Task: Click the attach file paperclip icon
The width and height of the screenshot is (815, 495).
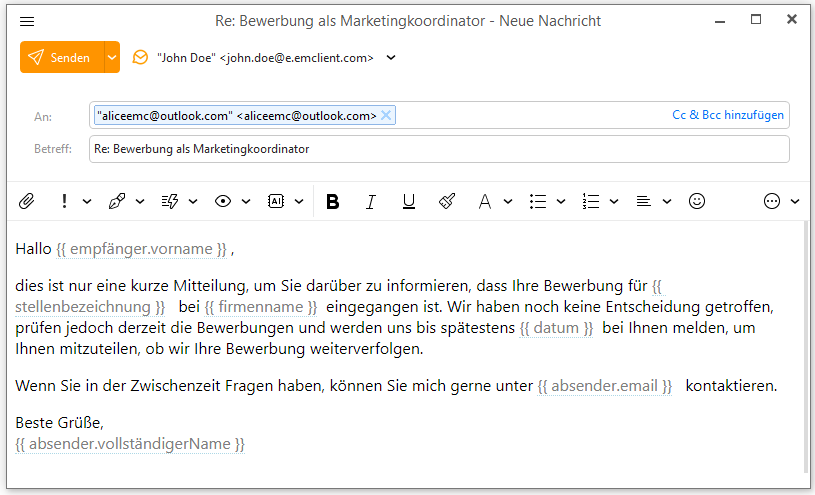Action: [27, 201]
